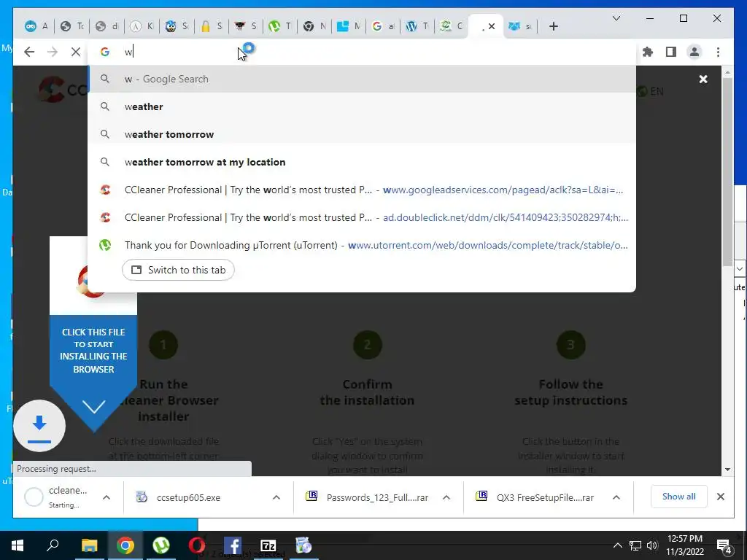747x560 pixels.
Task: Go back with the back arrow
Action: pyautogui.click(x=29, y=52)
